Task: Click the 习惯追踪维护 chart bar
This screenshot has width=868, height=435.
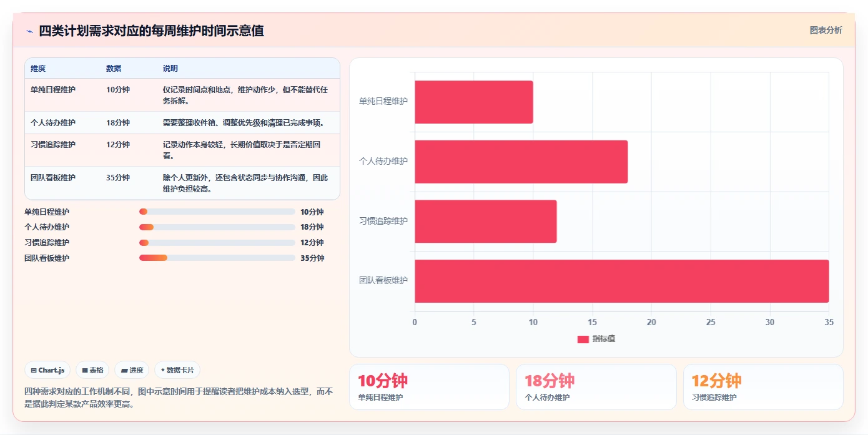Action: (x=486, y=222)
